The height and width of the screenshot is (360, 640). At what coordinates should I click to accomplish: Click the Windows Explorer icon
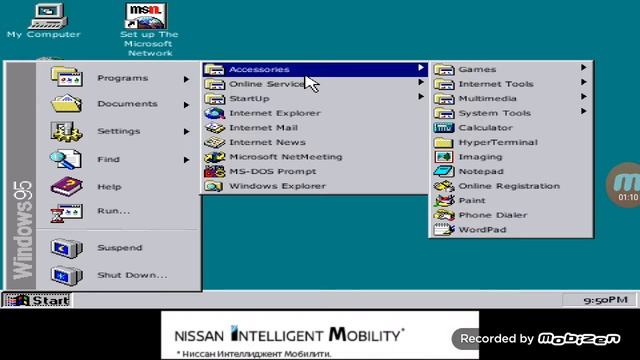[214, 186]
